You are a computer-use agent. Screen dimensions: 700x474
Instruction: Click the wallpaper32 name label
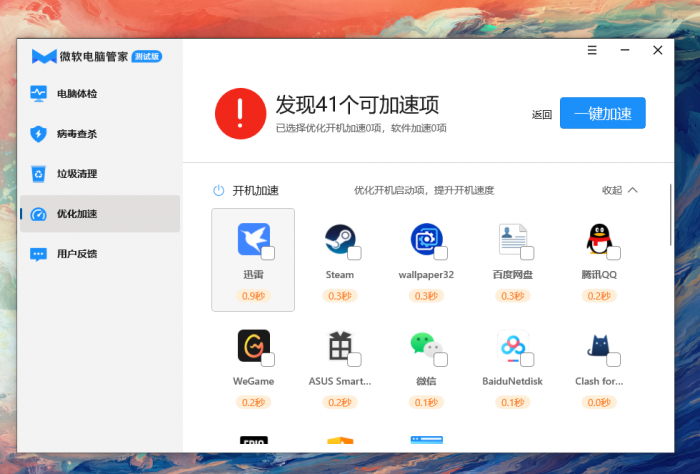pyautogui.click(x=426, y=275)
